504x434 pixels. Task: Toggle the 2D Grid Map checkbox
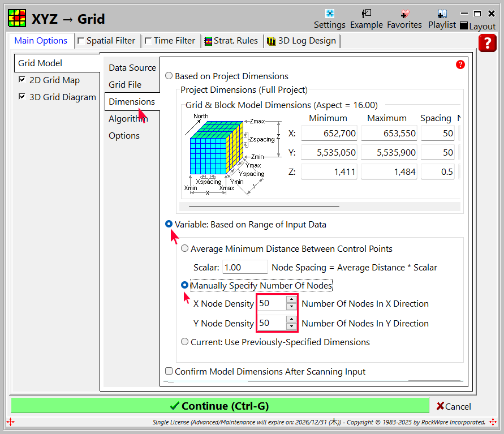pyautogui.click(x=22, y=80)
